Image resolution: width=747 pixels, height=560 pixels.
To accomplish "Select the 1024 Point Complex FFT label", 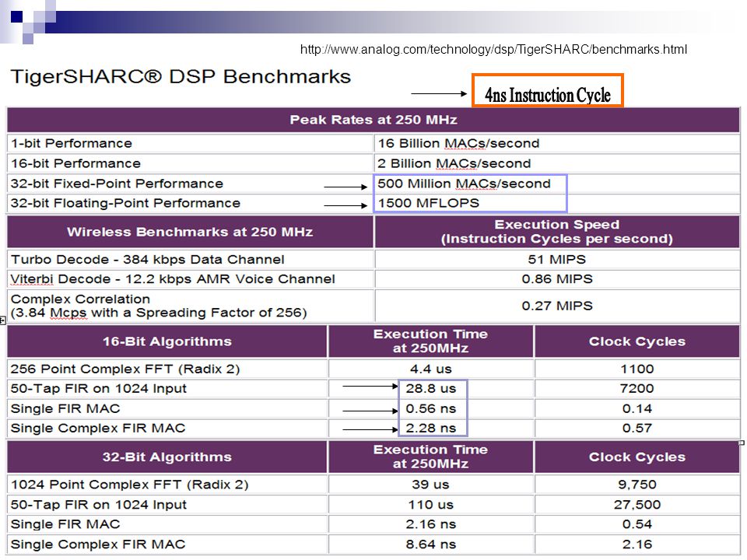I will [x=129, y=485].
